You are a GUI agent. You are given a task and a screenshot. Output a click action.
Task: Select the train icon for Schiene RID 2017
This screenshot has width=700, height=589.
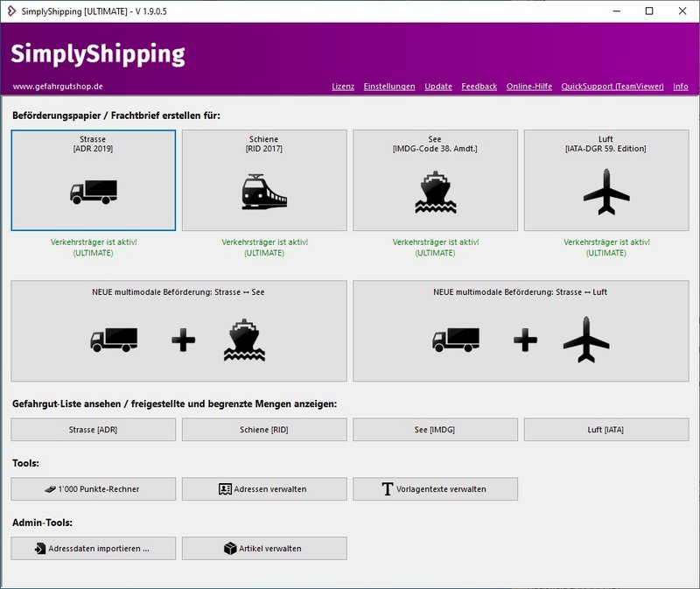pyautogui.click(x=264, y=190)
